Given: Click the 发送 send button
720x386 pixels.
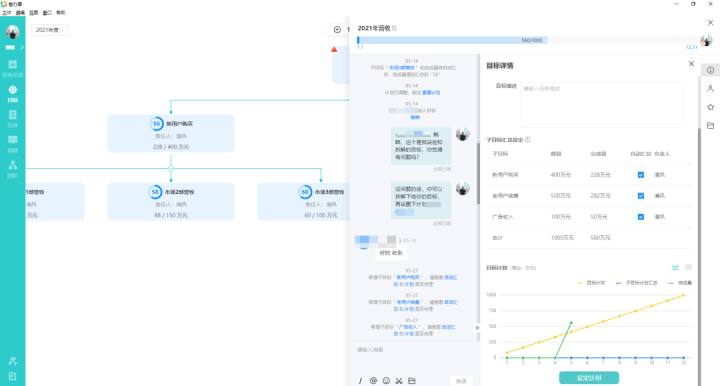Looking at the screenshot, I should pos(461,381).
